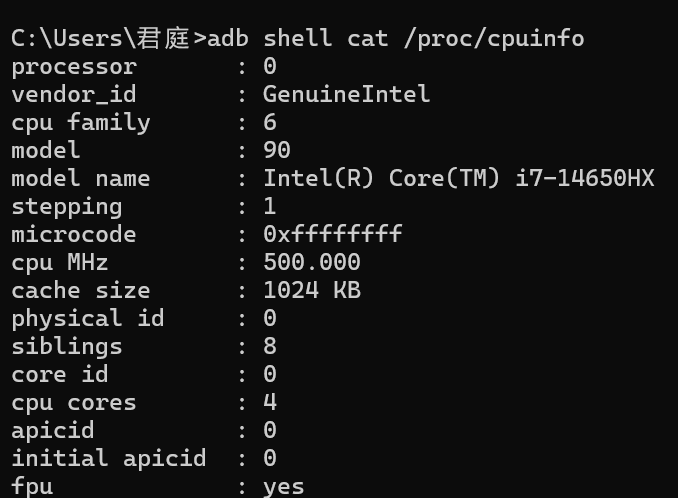Click the 0xffffffff microcode value
The height and width of the screenshot is (498, 678).
(x=332, y=234)
